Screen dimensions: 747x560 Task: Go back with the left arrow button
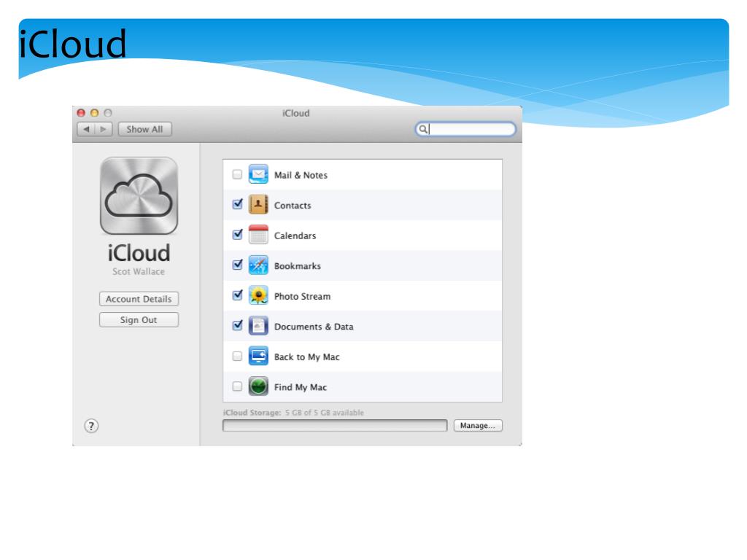[86, 129]
